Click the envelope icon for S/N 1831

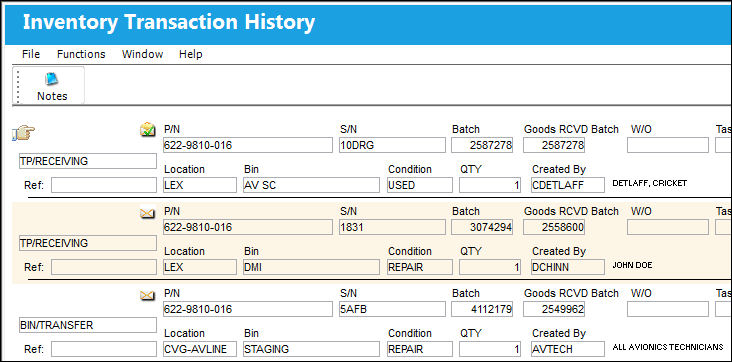148,213
